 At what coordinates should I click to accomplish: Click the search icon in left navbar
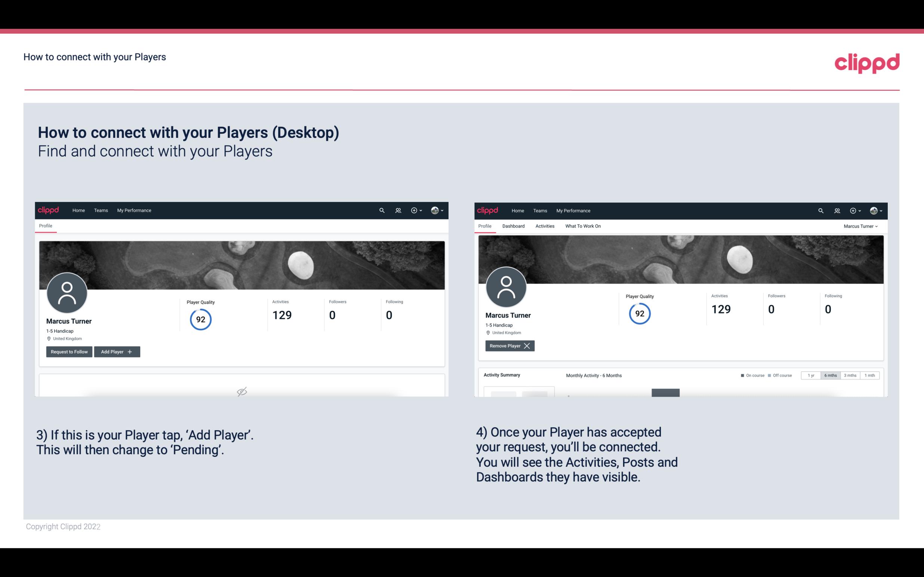381,210
